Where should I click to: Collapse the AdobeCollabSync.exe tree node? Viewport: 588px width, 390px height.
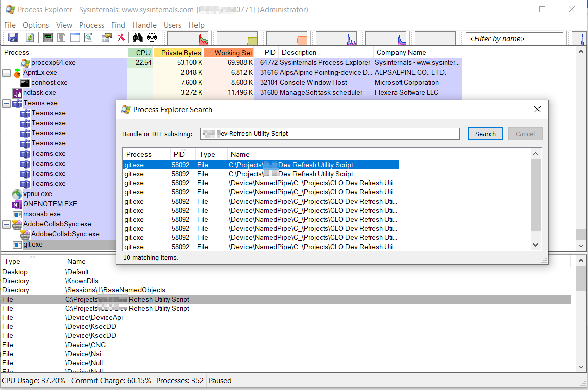click(x=7, y=224)
